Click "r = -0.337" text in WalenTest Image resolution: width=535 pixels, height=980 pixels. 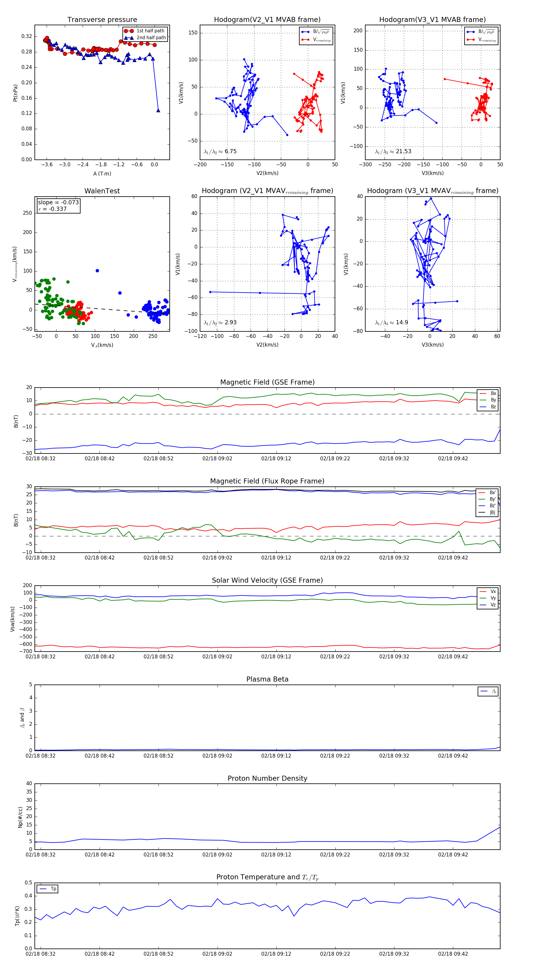52,209
